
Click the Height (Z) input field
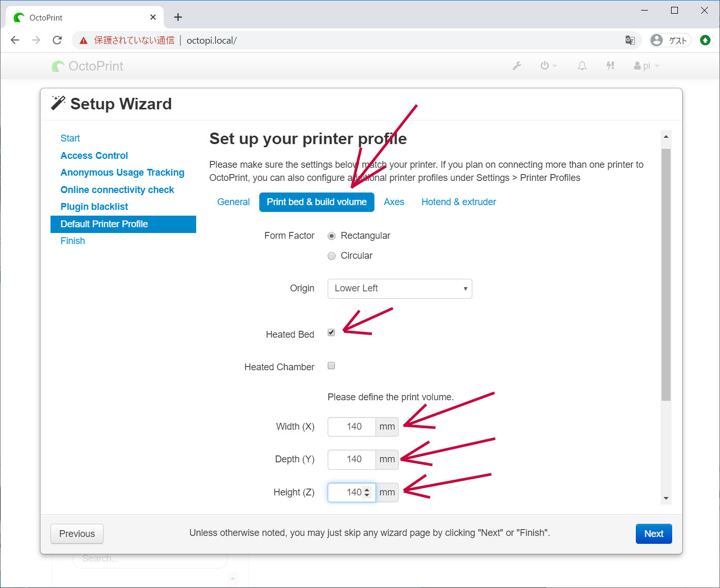(351, 492)
